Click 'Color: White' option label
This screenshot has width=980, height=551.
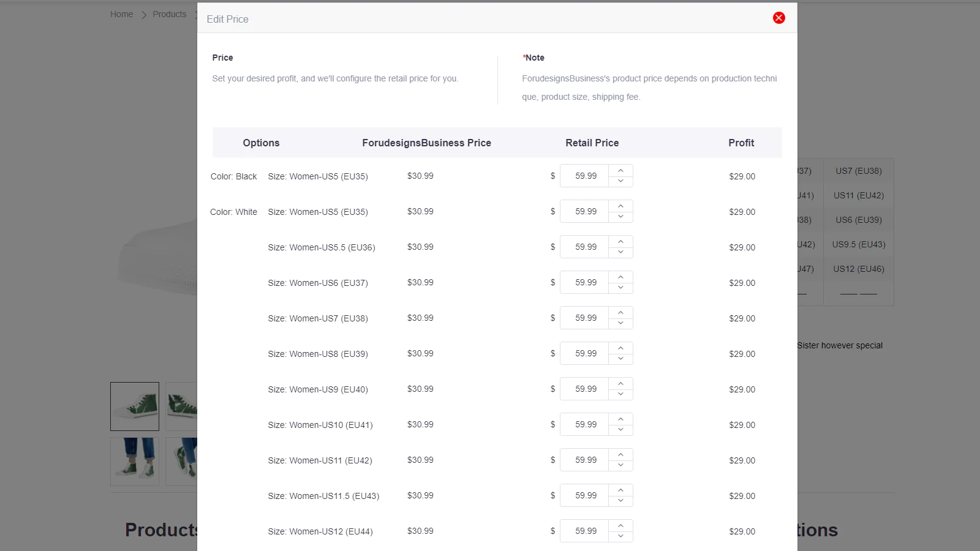coord(233,212)
